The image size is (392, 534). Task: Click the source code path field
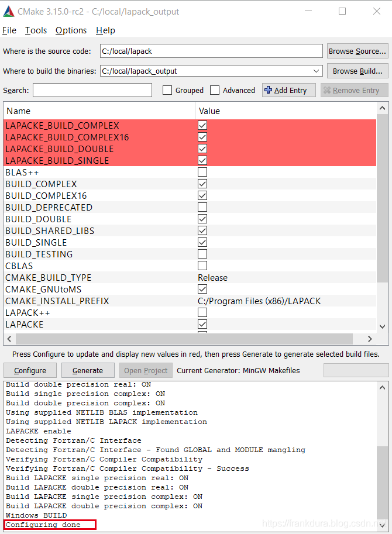[x=211, y=51]
